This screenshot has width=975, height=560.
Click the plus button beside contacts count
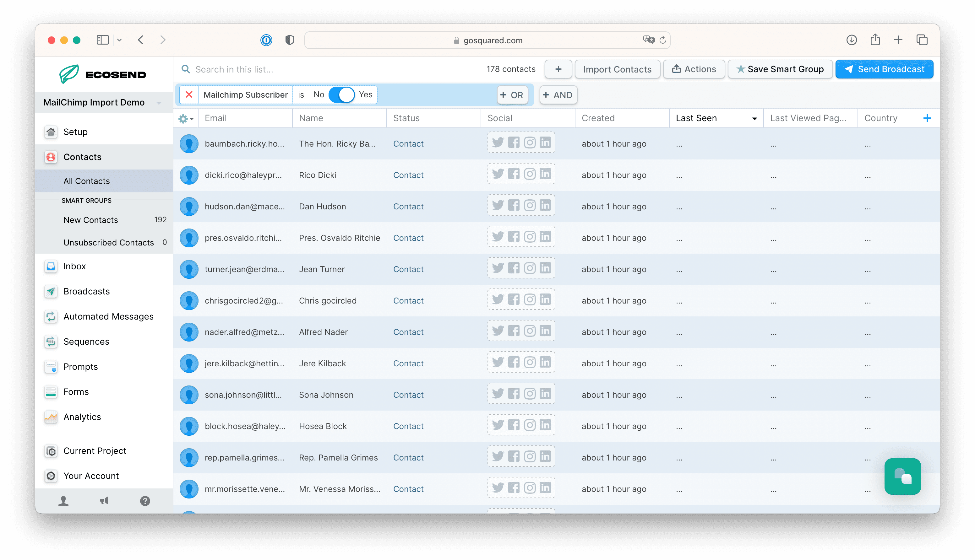(x=558, y=69)
